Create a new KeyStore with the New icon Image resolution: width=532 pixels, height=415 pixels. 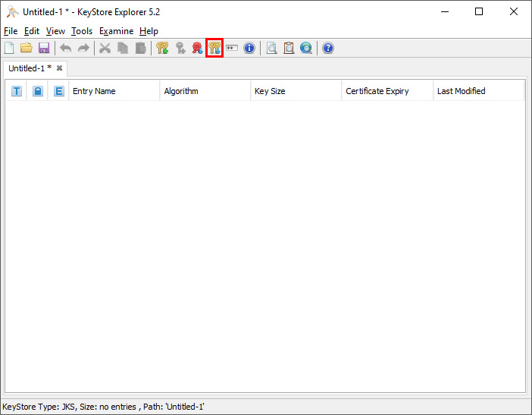point(9,48)
